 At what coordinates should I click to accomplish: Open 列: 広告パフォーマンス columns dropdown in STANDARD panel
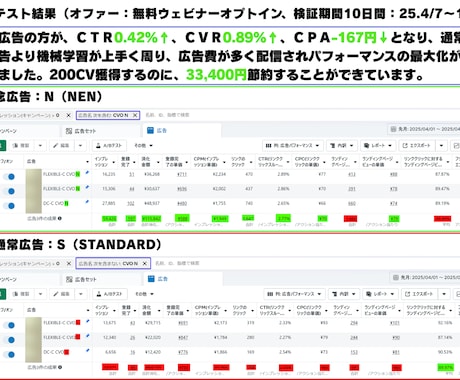(x=294, y=294)
